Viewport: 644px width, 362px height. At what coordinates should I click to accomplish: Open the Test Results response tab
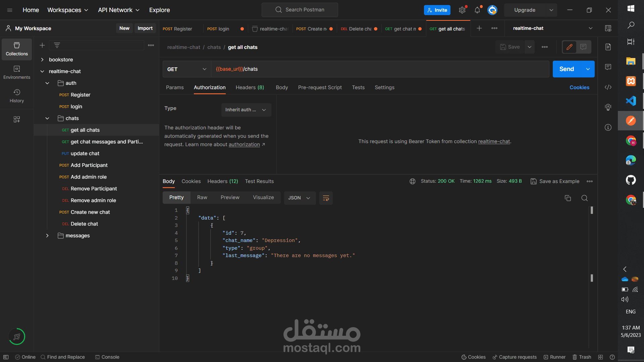pos(259,181)
